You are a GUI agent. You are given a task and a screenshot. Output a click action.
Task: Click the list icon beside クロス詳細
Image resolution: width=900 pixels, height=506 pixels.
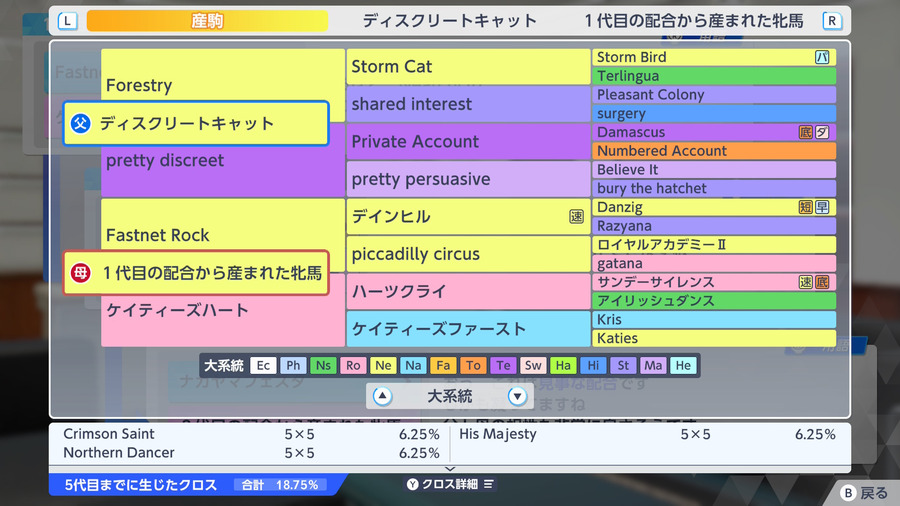[x=488, y=484]
